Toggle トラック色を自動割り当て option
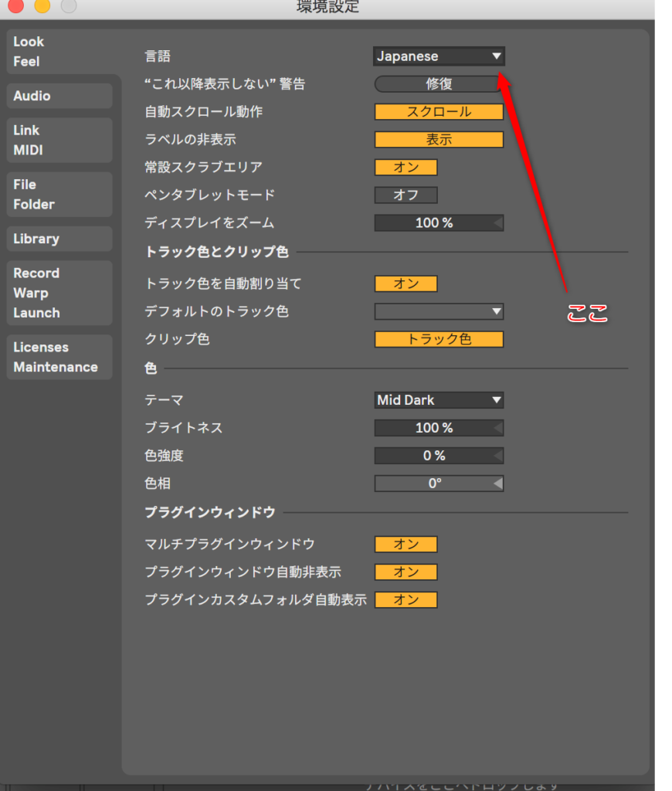The width and height of the screenshot is (672, 791). click(x=406, y=283)
